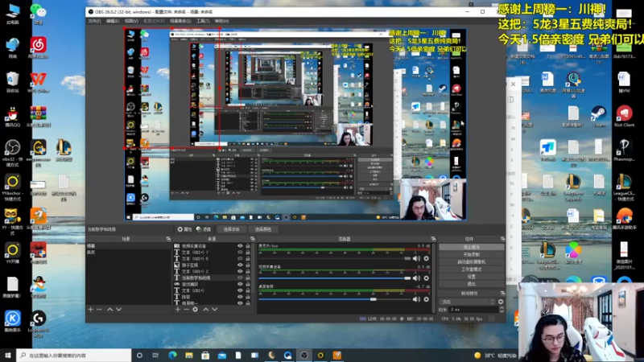644x362 pixels.
Task: Pop out the sources (来源) dock panel
Action: click(x=253, y=238)
